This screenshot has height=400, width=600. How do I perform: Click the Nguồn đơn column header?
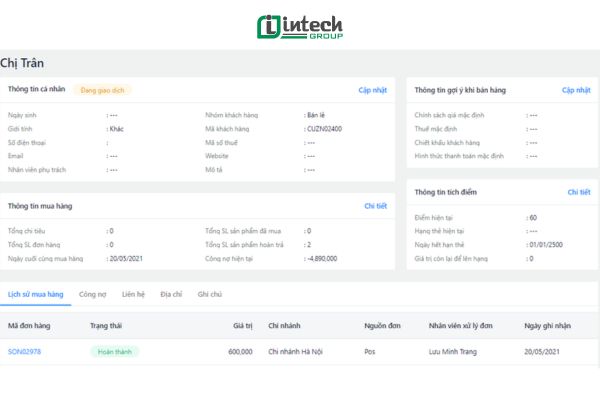coord(382,325)
